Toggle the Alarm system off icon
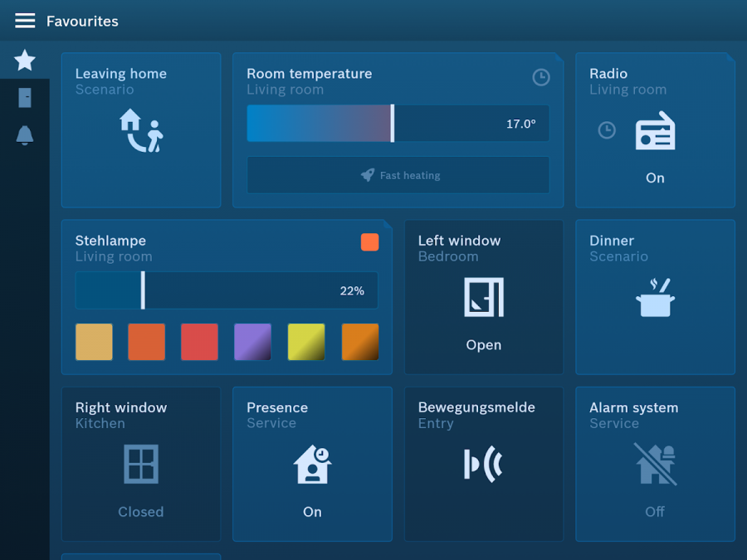 coord(655,464)
